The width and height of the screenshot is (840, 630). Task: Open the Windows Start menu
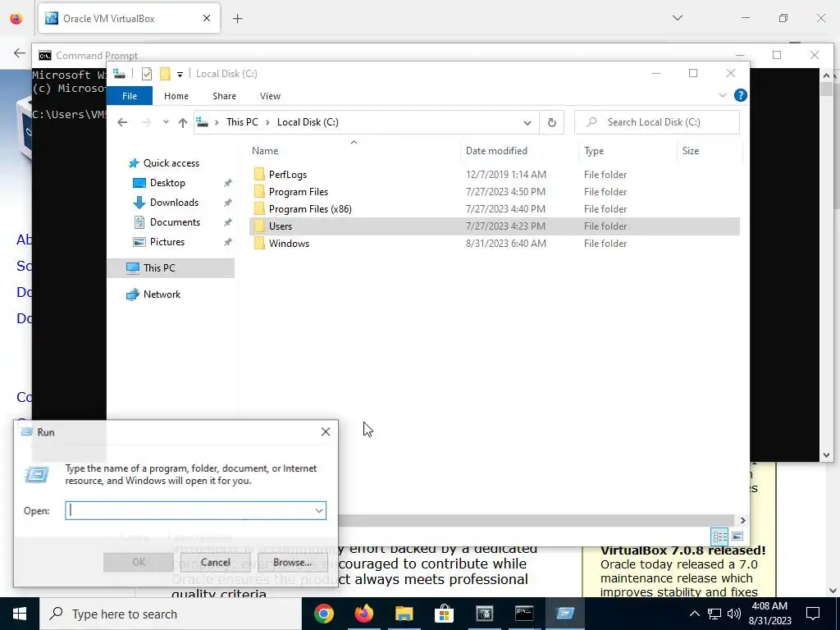tap(20, 614)
